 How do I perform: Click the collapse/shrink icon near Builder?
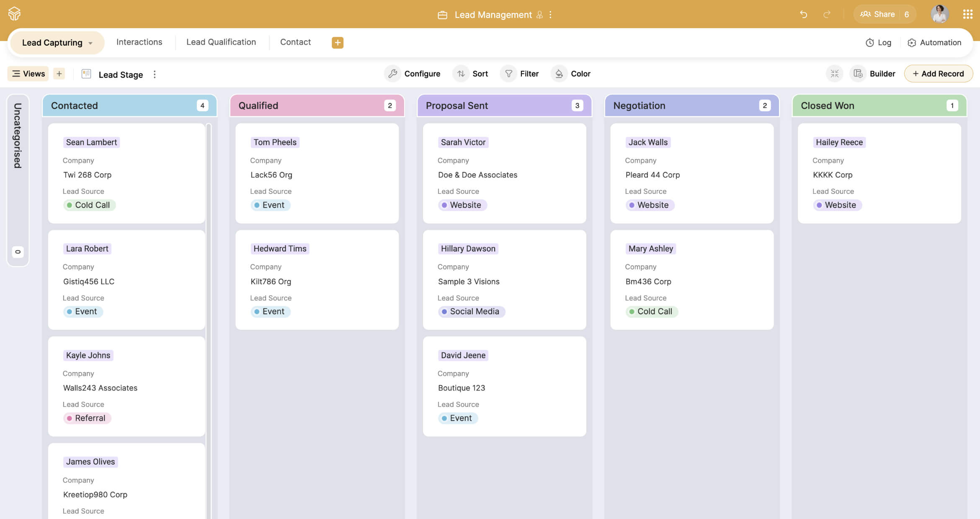tap(835, 73)
